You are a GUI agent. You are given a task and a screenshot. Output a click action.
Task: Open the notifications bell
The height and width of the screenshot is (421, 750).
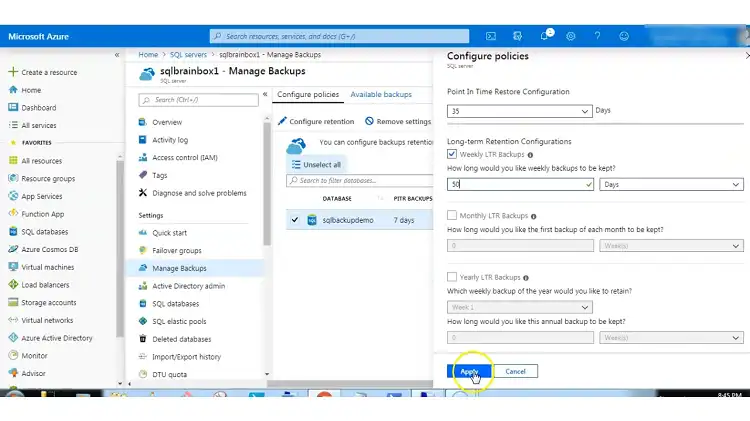click(x=544, y=36)
